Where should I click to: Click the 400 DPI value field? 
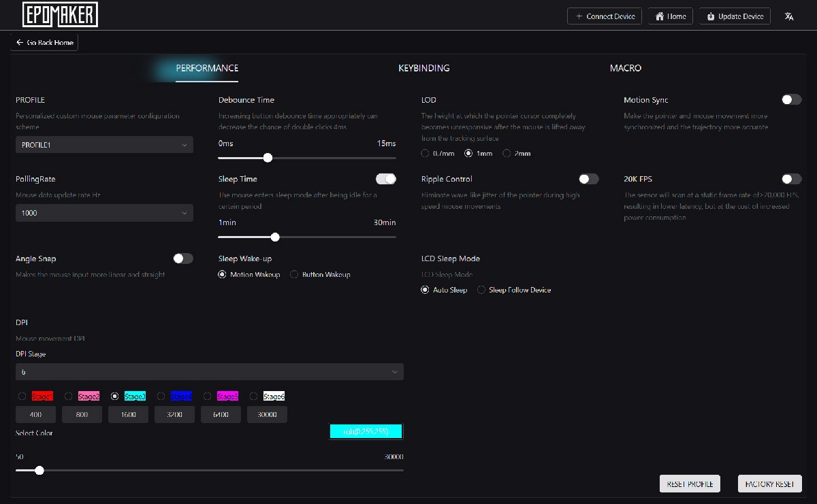[x=35, y=414]
